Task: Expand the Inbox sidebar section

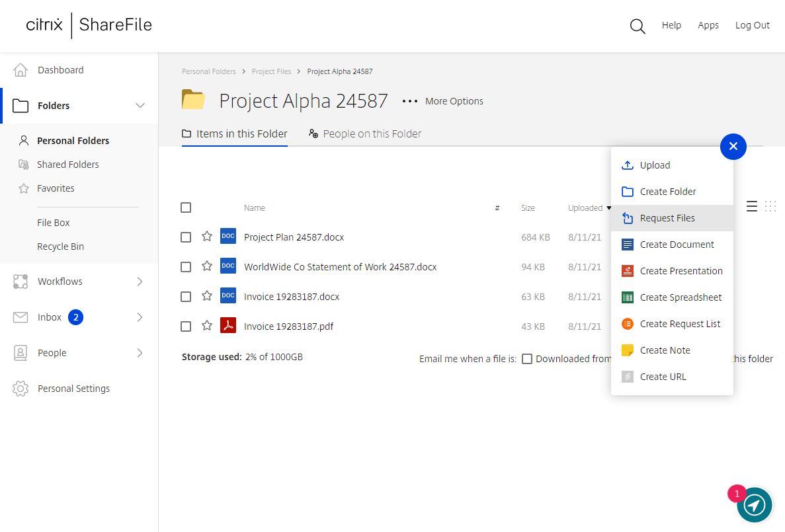Action: pyautogui.click(x=140, y=317)
